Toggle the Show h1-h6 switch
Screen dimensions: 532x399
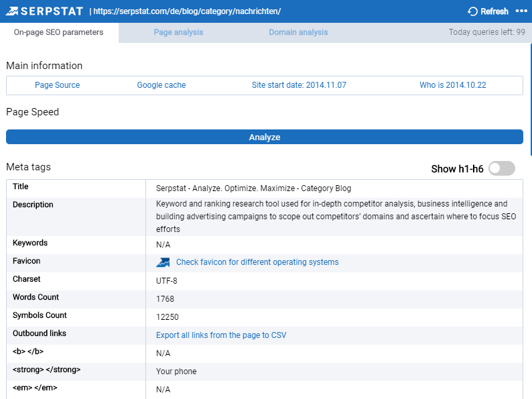[x=502, y=168]
